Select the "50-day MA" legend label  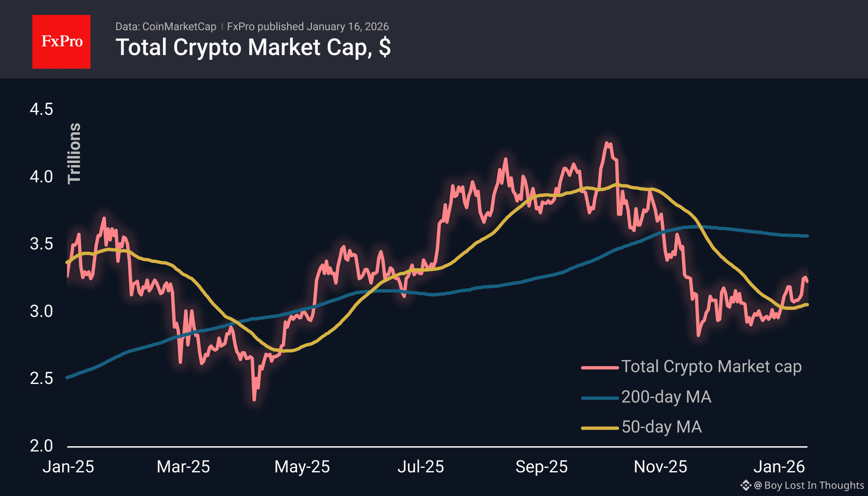(x=661, y=427)
